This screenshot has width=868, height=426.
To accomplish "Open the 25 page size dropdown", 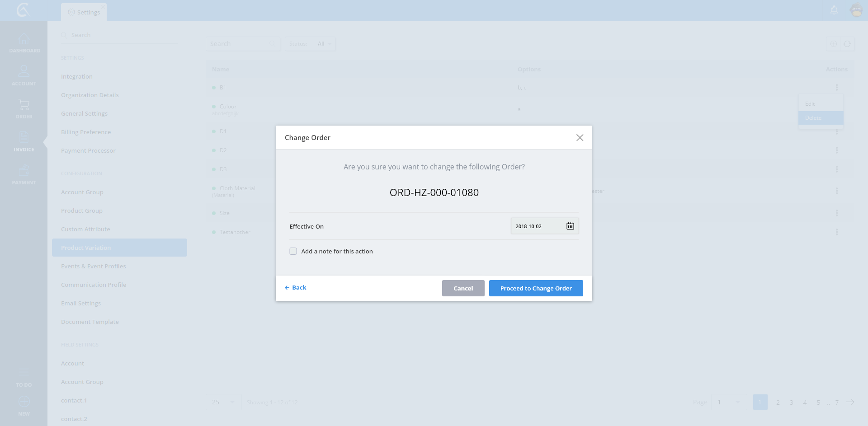I will click(x=223, y=402).
